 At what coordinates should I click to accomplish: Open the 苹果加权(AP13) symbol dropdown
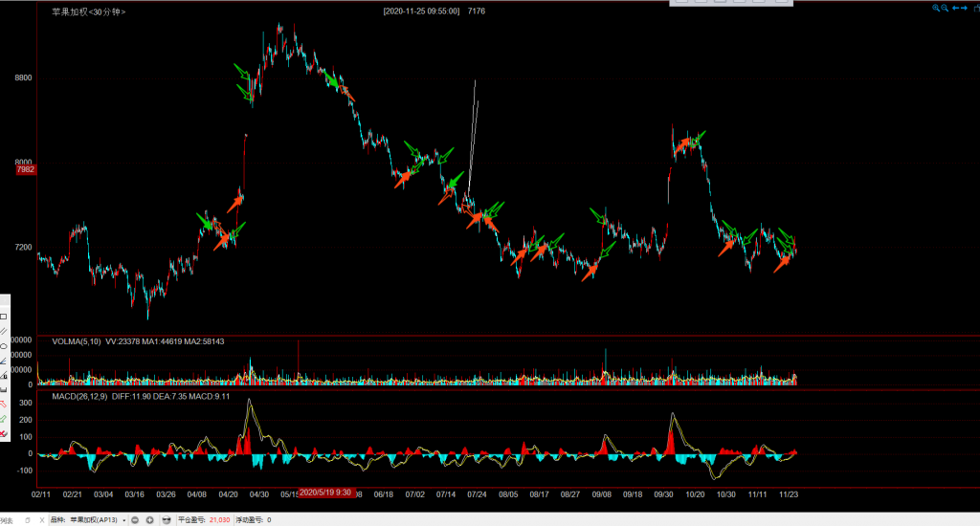point(124,519)
